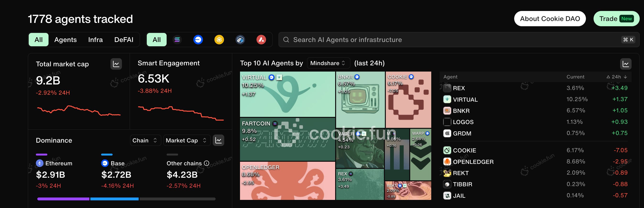The width and height of the screenshot is (644, 208).
Task: Click the gray Other chains bar segment
Action: pos(178,199)
